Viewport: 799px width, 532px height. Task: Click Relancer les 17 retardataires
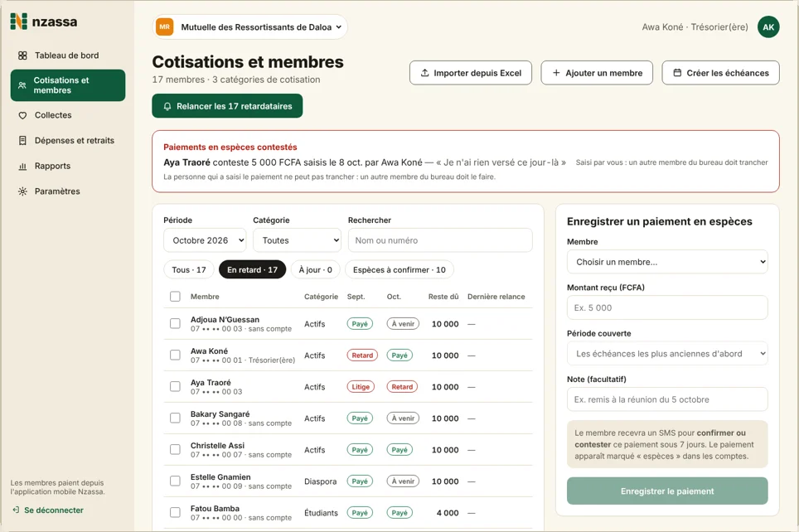click(227, 106)
